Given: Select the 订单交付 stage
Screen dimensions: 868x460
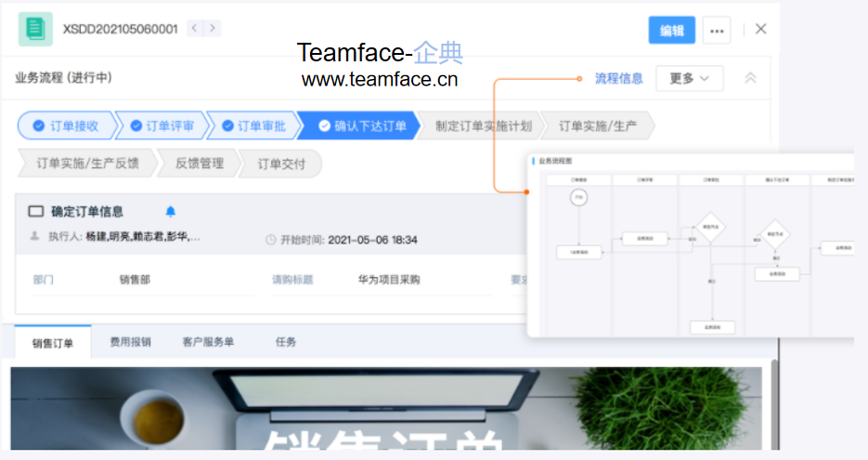Looking at the screenshot, I should click(281, 164).
